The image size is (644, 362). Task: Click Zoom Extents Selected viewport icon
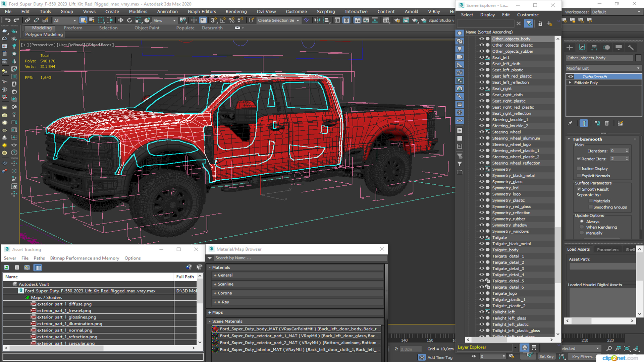pyautogui.click(x=627, y=349)
